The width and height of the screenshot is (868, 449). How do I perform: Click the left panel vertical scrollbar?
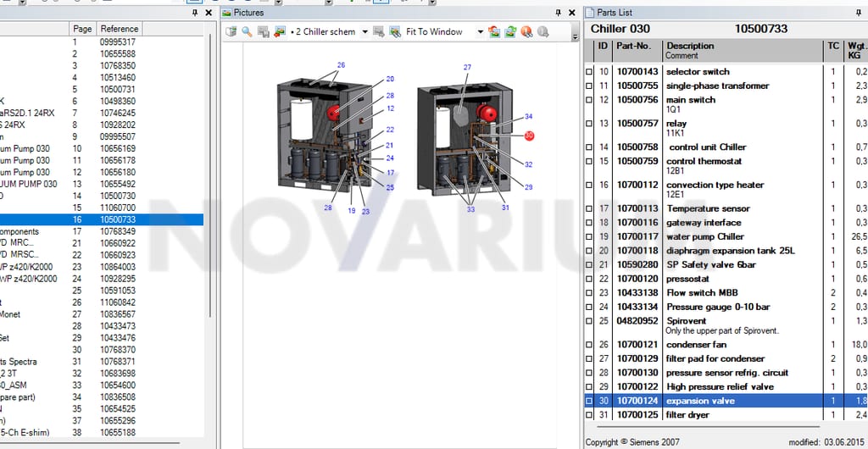pos(209,176)
